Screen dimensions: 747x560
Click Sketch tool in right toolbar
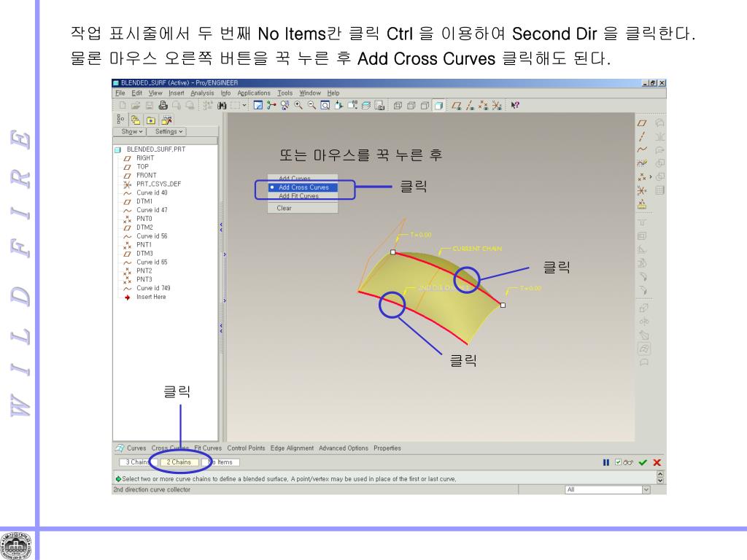pyautogui.click(x=642, y=163)
